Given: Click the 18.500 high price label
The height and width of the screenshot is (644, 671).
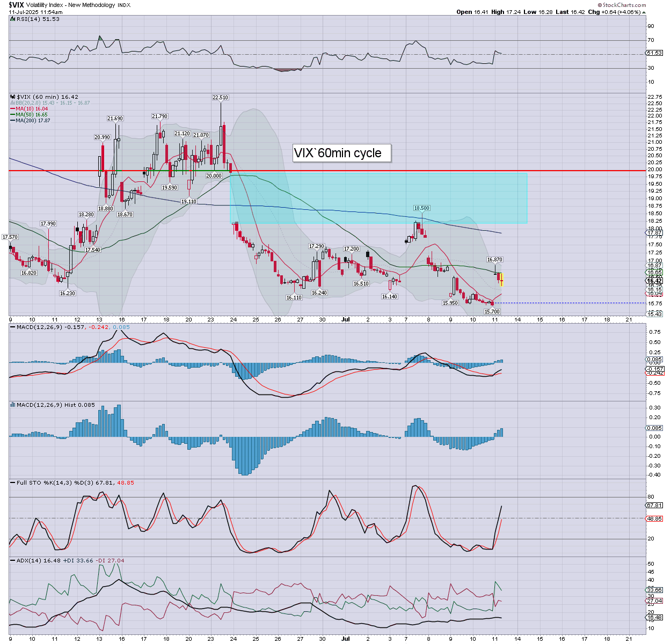Looking at the screenshot, I should (x=421, y=208).
